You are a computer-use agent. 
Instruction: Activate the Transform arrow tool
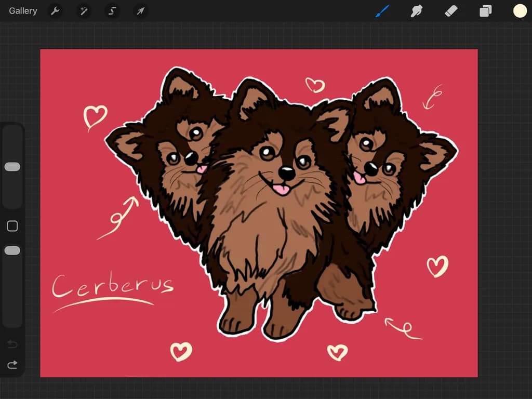coord(140,11)
